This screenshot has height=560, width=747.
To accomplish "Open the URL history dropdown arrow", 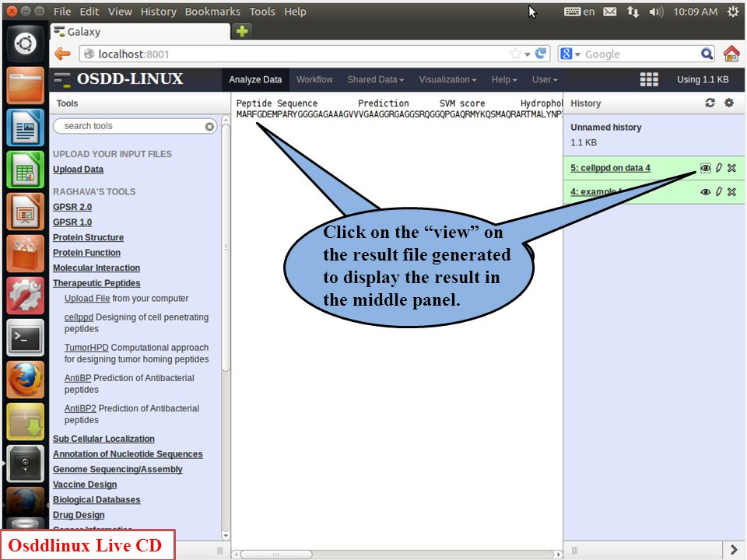I will pyautogui.click(x=528, y=54).
